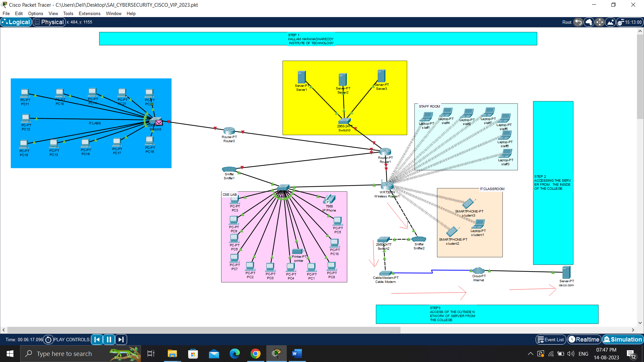Open the PDU envelope on Switch3
This screenshot has width=644, height=362.
click(x=159, y=123)
